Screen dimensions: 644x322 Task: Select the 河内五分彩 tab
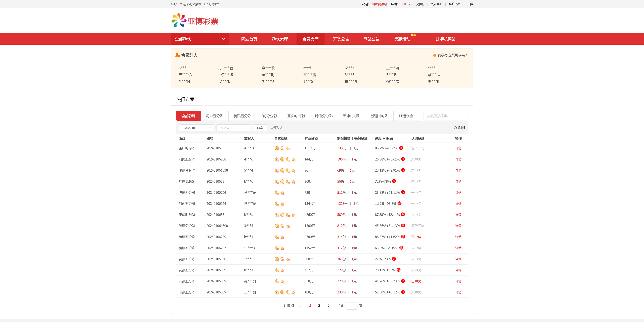[214, 116]
